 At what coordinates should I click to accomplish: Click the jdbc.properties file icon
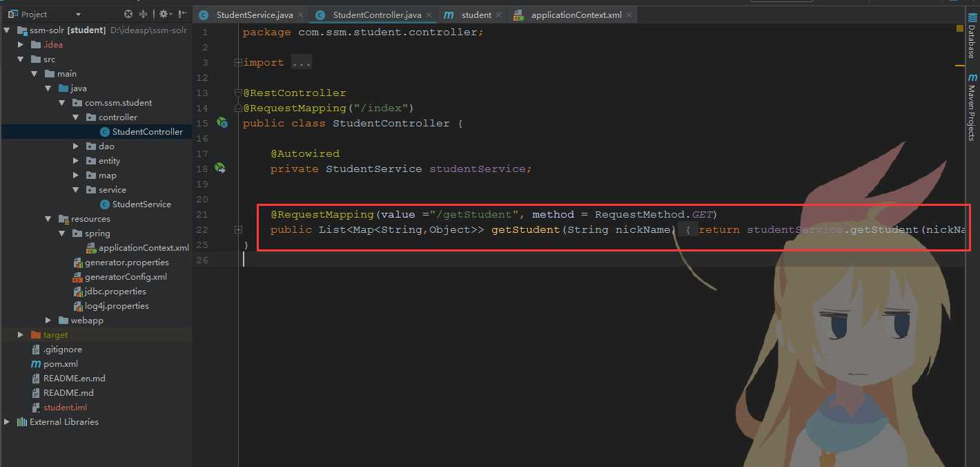click(x=78, y=292)
